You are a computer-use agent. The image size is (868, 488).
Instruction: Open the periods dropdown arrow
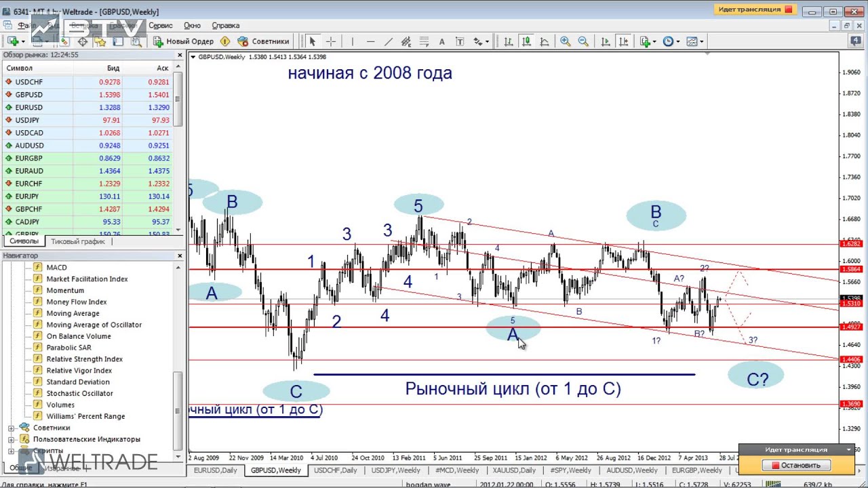pyautogui.click(x=677, y=41)
